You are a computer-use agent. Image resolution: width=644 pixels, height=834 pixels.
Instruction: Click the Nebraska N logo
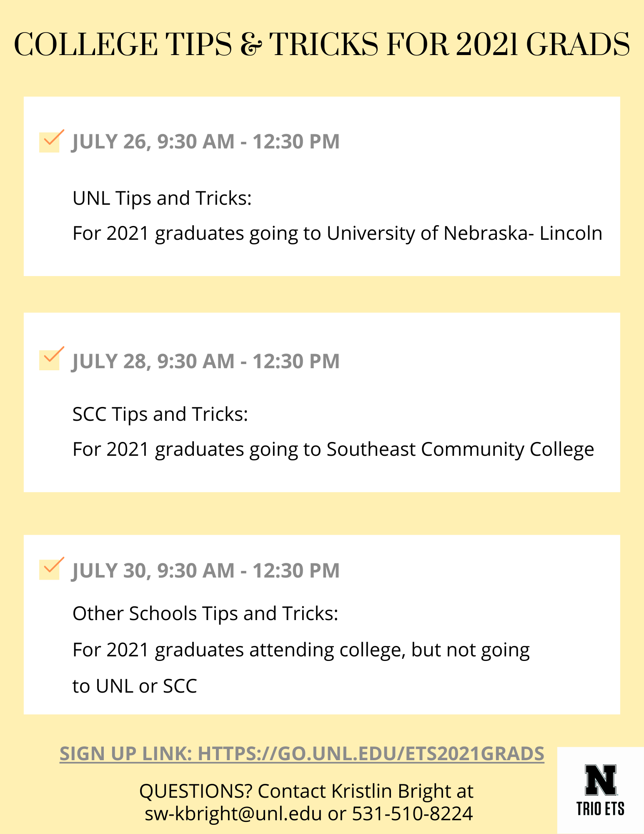point(600,780)
